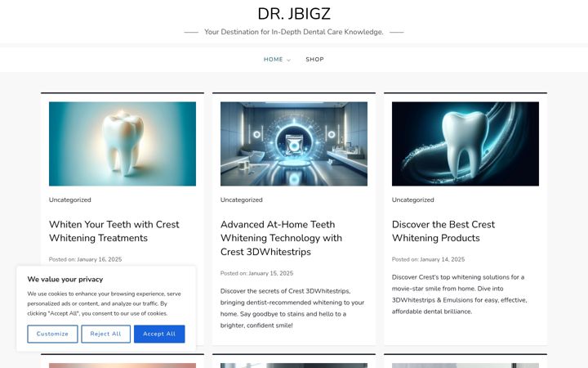The image size is (588, 368).
Task: Expand the Home menu chevron
Action: (x=288, y=60)
